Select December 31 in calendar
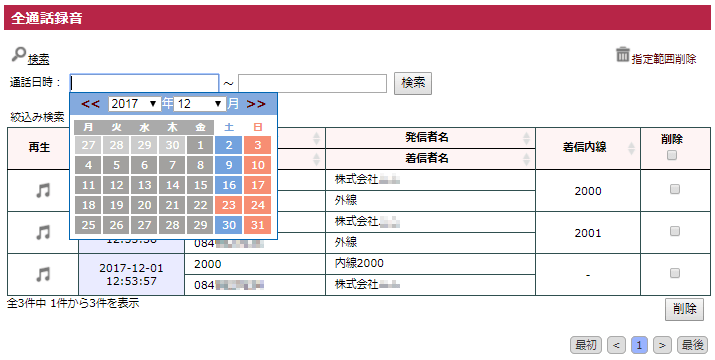The width and height of the screenshot is (715, 360). [x=258, y=225]
